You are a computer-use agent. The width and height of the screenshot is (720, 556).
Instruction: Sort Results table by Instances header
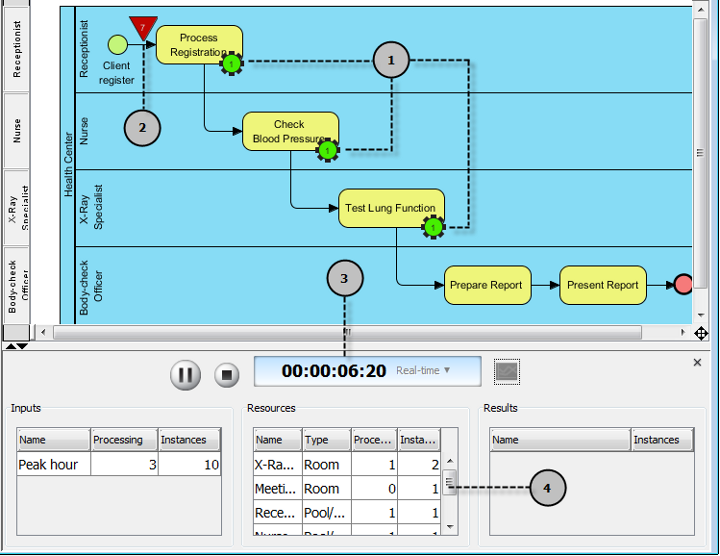pos(662,439)
